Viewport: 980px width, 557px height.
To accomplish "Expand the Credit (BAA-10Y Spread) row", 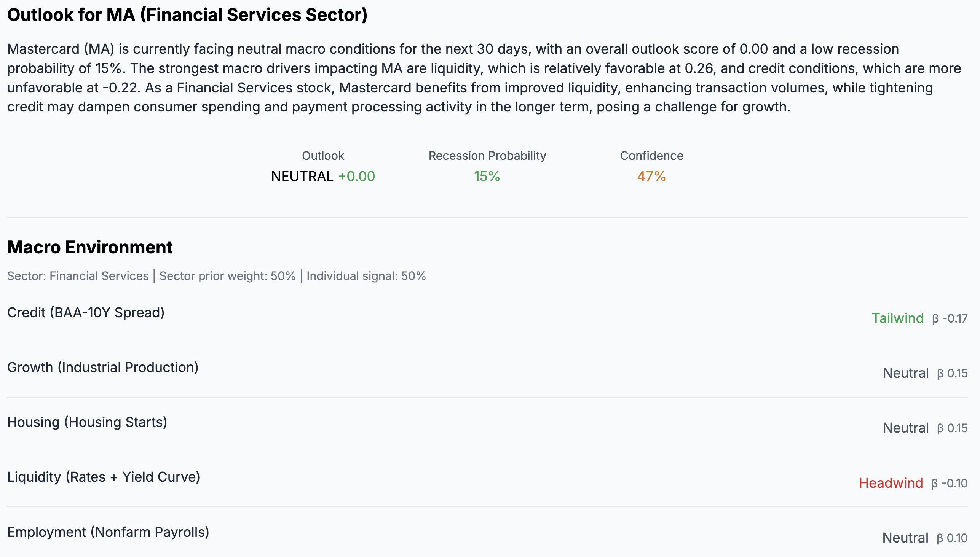I will point(86,312).
